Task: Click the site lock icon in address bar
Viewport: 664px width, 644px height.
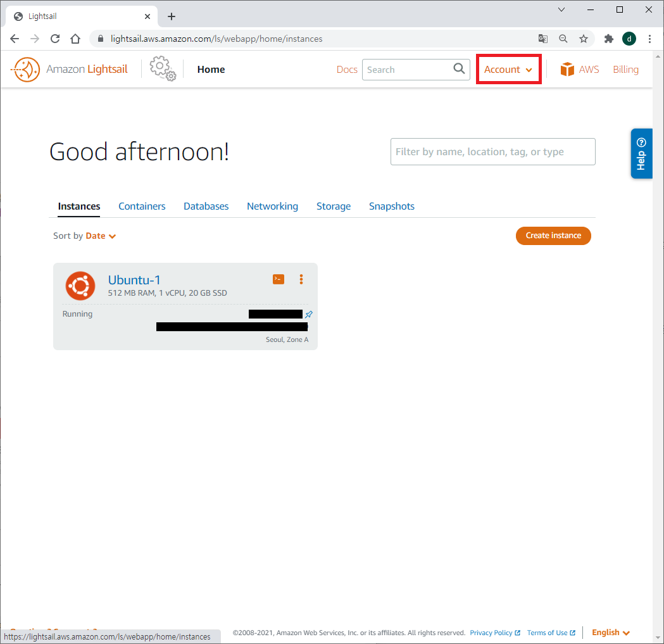Action: click(x=101, y=39)
